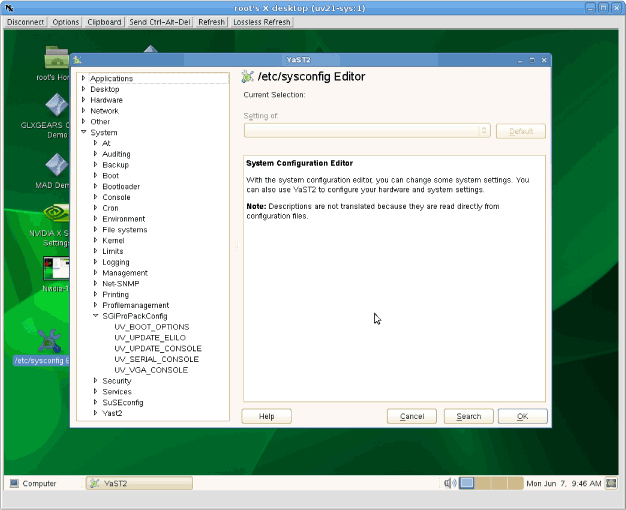Select the Printing tree item
The width and height of the screenshot is (626, 510).
click(x=115, y=294)
